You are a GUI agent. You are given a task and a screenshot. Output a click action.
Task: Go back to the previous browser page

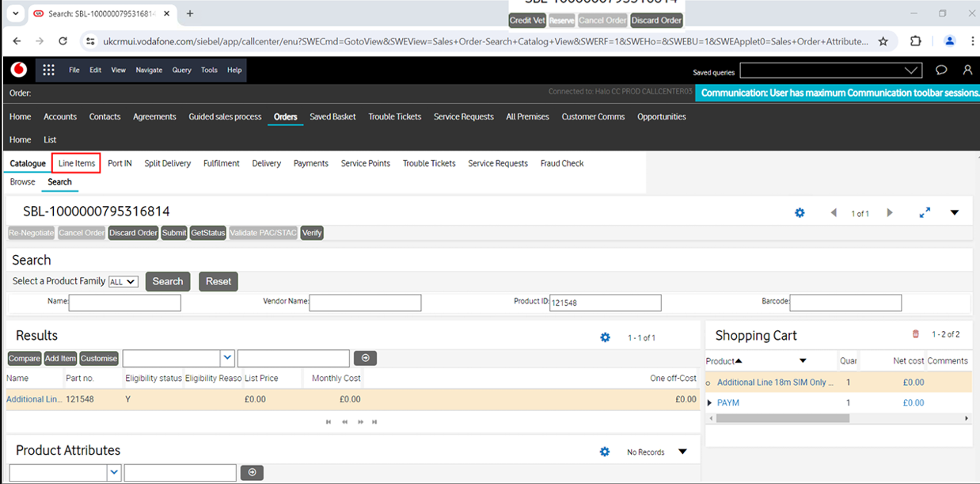[x=17, y=41]
